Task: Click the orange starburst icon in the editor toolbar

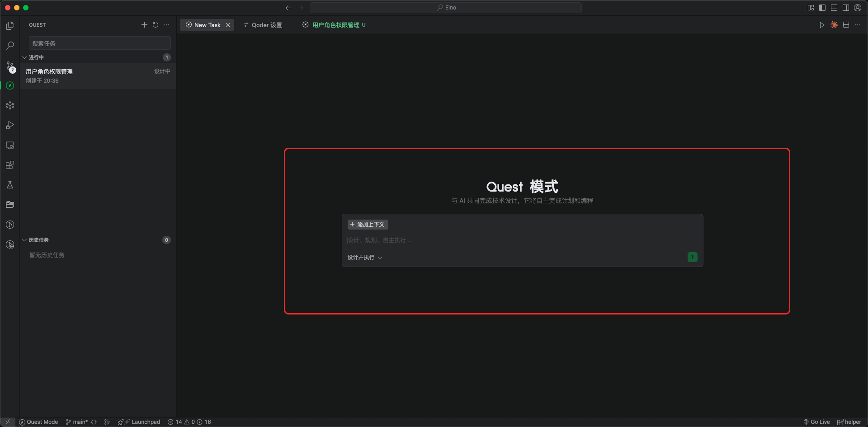Action: 834,25
